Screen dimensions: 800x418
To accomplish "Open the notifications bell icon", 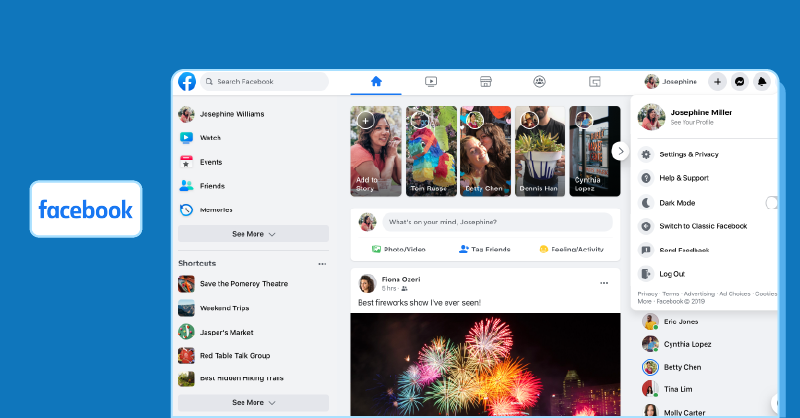I will pos(761,82).
